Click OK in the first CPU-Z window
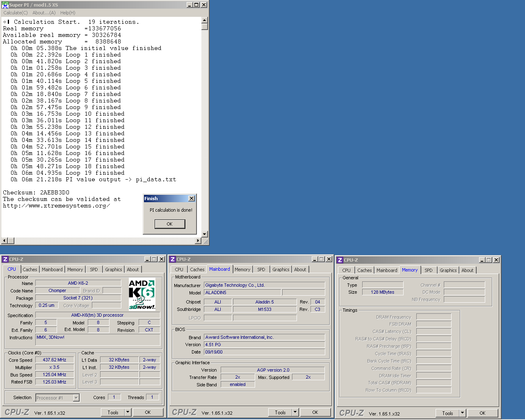This screenshot has height=420, width=525. (148, 413)
